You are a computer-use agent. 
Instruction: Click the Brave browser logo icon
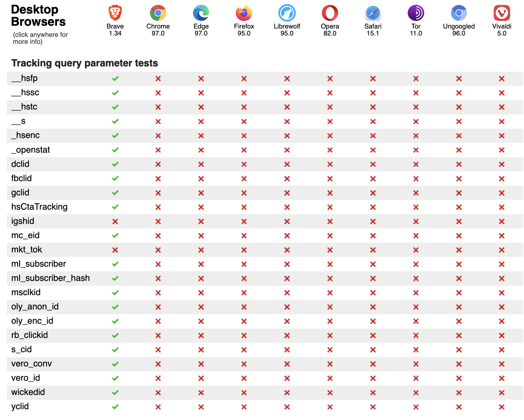pyautogui.click(x=115, y=13)
